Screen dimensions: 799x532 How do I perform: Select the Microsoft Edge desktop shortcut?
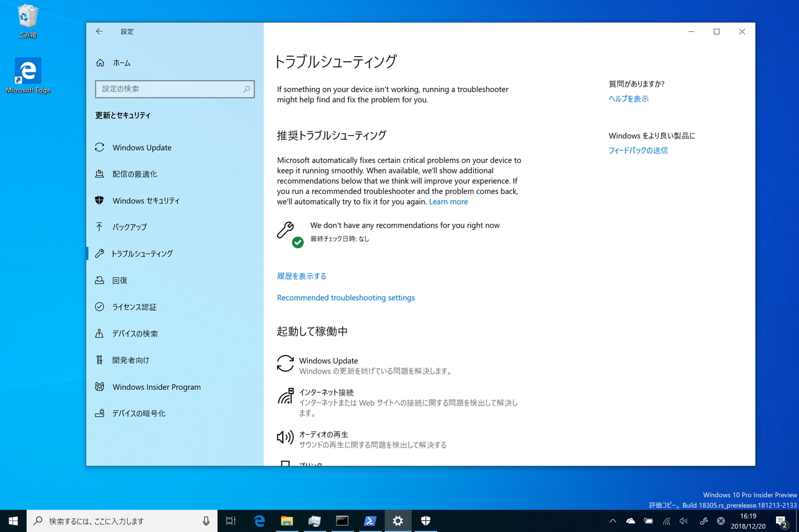point(28,75)
